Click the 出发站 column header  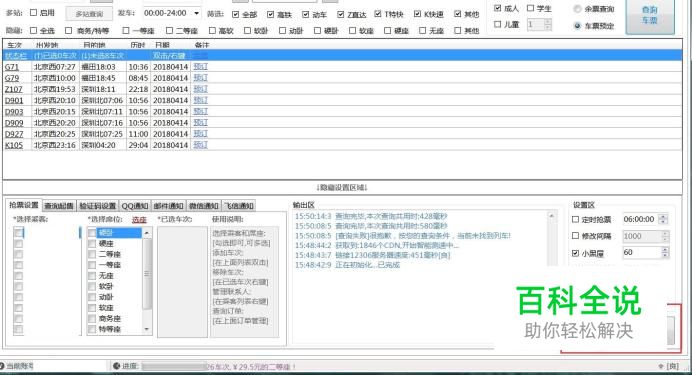pos(47,45)
